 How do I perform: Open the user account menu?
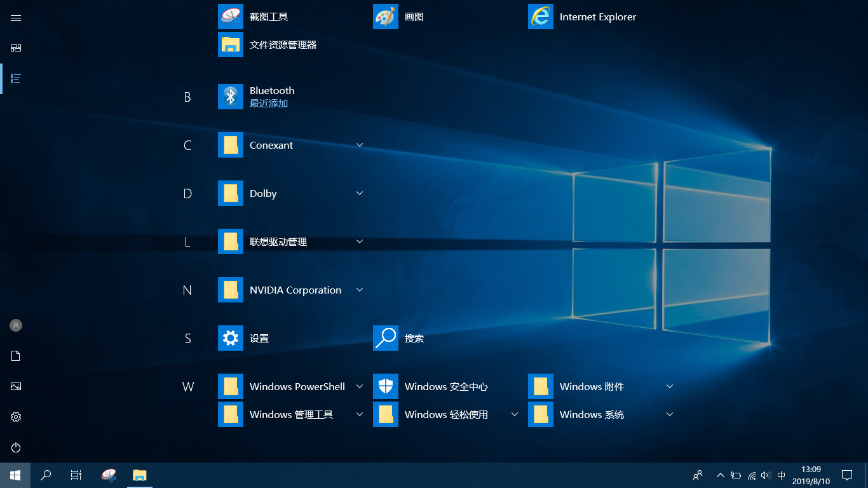pos(16,325)
